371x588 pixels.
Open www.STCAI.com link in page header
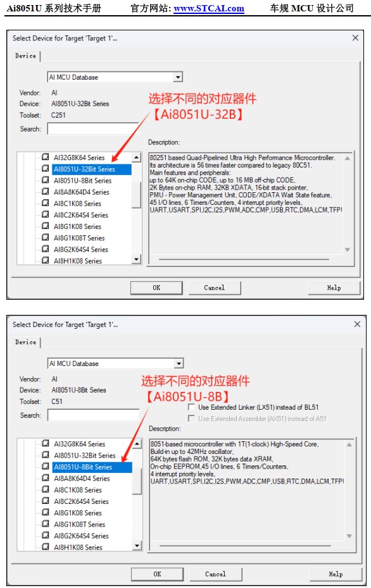[209, 8]
